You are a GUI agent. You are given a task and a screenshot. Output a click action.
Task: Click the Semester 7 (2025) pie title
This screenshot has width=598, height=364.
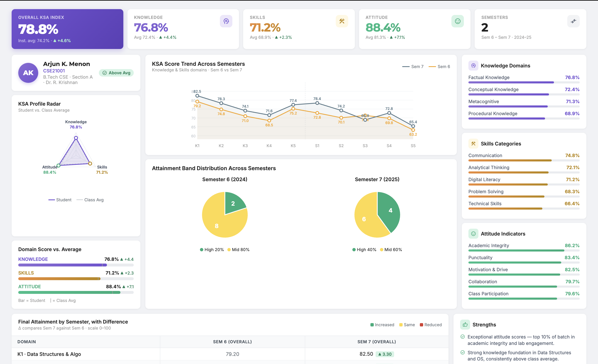click(377, 180)
